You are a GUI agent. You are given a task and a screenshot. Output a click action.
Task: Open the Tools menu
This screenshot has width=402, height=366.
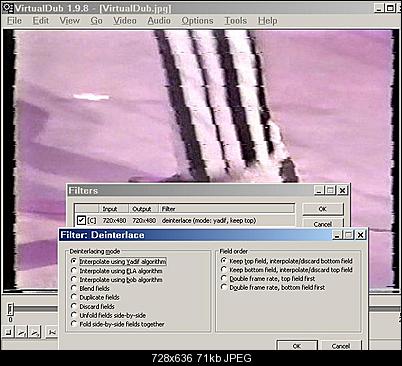(235, 21)
